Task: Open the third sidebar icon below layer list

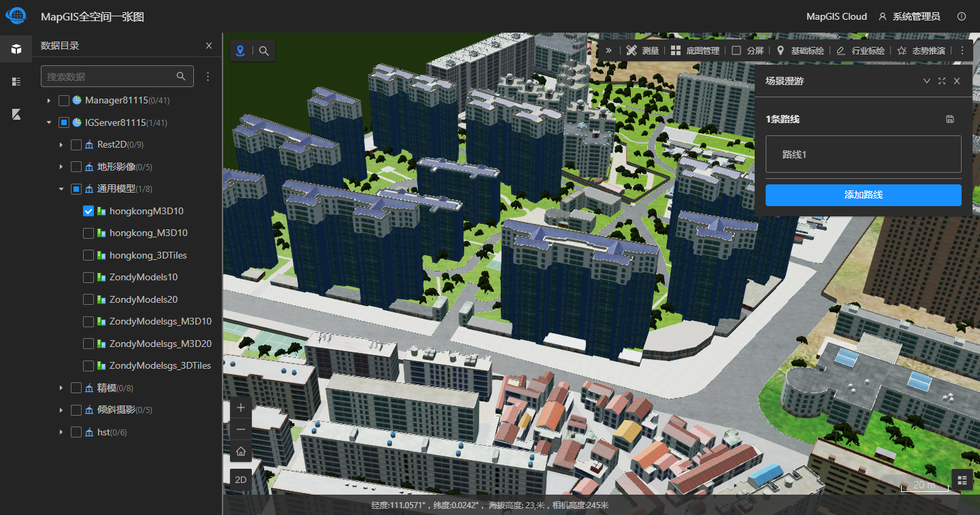Action: (x=16, y=114)
